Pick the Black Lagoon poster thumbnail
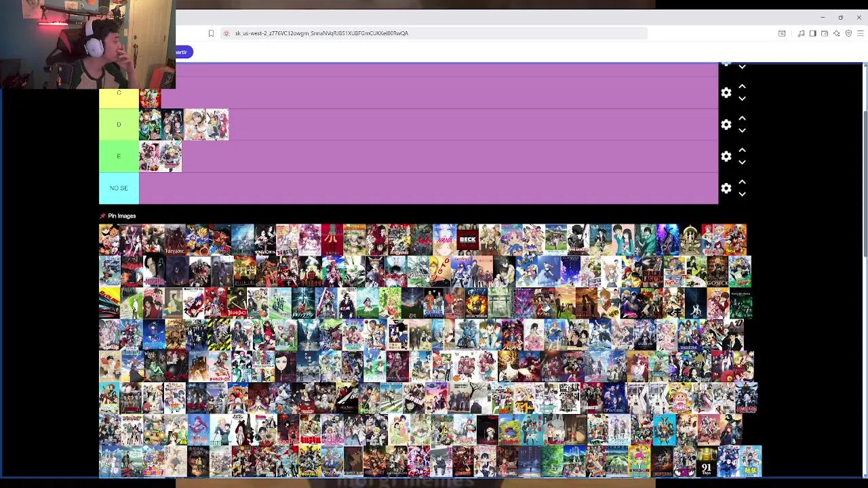Viewport: 868px width, 488px height. tap(652, 271)
